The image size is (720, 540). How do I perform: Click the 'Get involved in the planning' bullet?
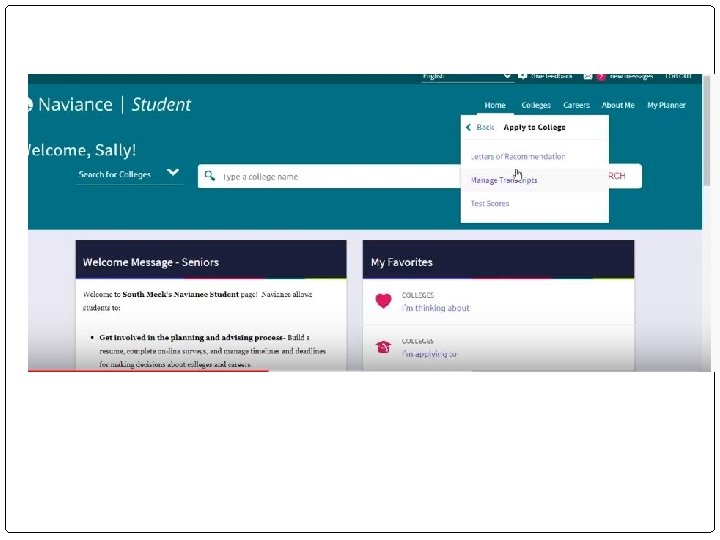pos(213,351)
